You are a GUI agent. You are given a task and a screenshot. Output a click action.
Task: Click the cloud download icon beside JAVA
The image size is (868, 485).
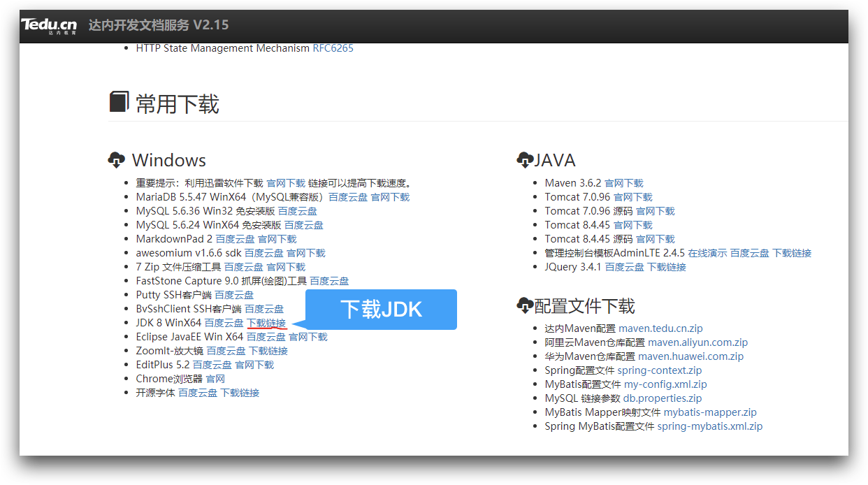point(525,160)
